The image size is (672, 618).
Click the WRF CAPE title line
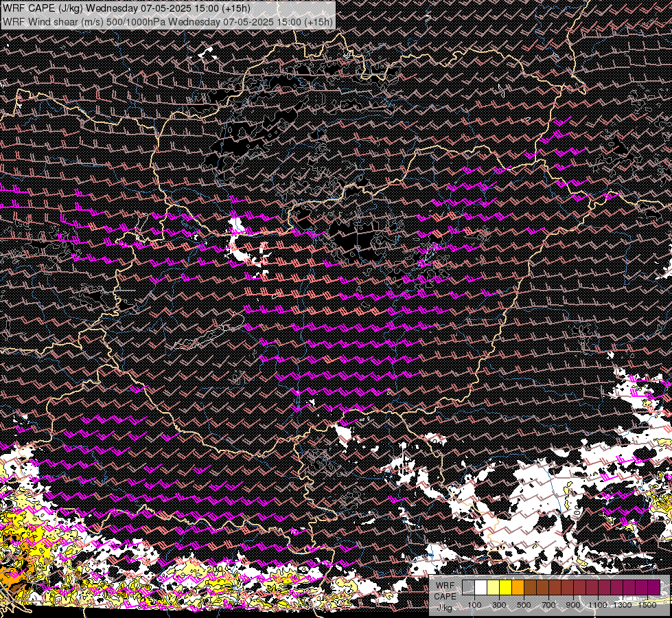tap(127, 8)
